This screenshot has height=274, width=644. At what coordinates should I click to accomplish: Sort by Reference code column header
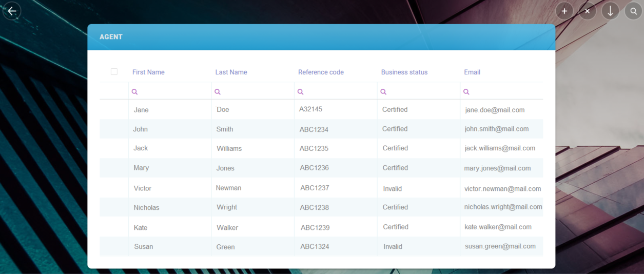tap(321, 72)
